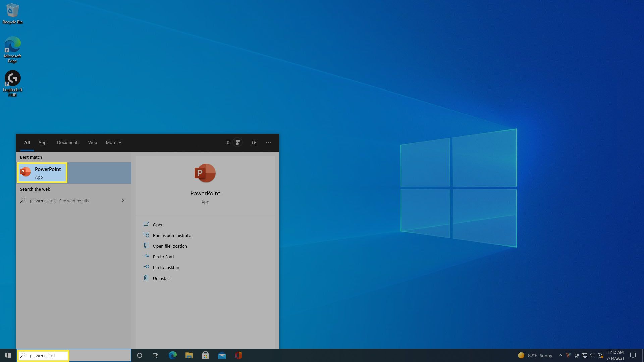Screen dimensions: 644x362
Task: Click the Microsoft Store icon in taskbar
Action: [205, 355]
